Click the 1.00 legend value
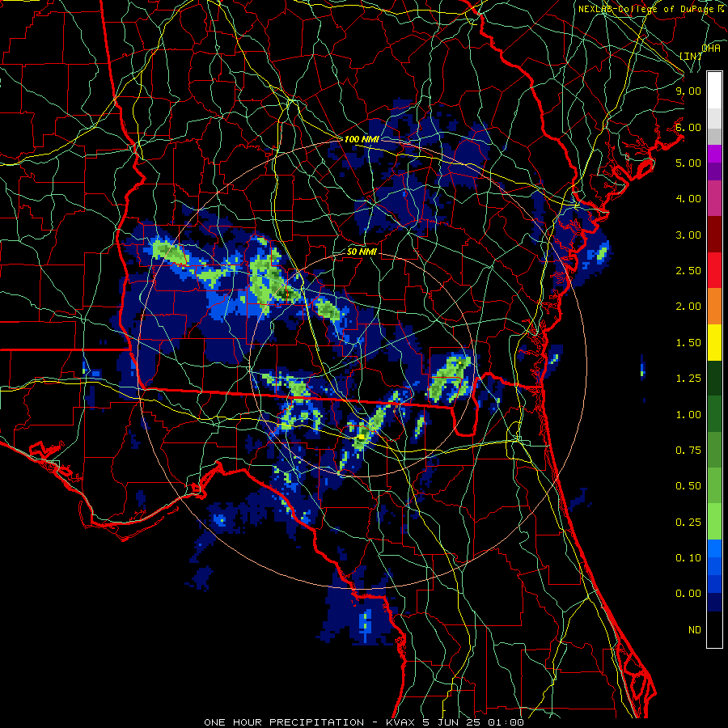The height and width of the screenshot is (728, 728). point(688,415)
